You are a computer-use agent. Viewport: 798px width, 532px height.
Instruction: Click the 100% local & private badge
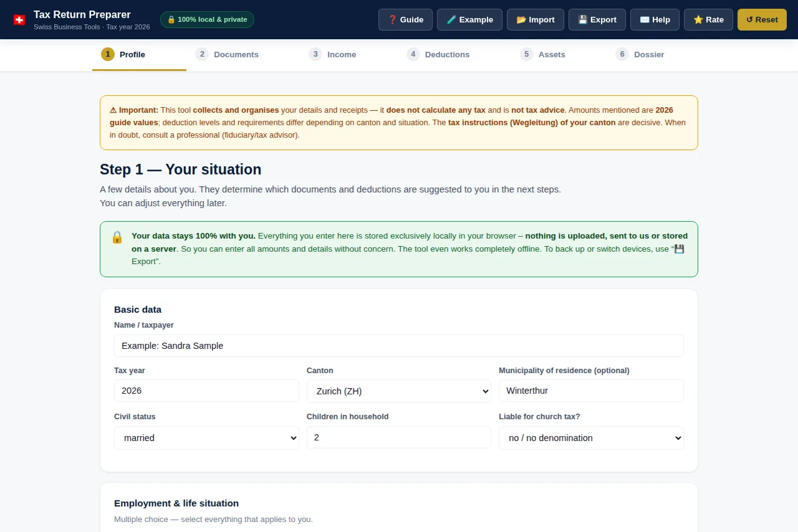pos(207,19)
